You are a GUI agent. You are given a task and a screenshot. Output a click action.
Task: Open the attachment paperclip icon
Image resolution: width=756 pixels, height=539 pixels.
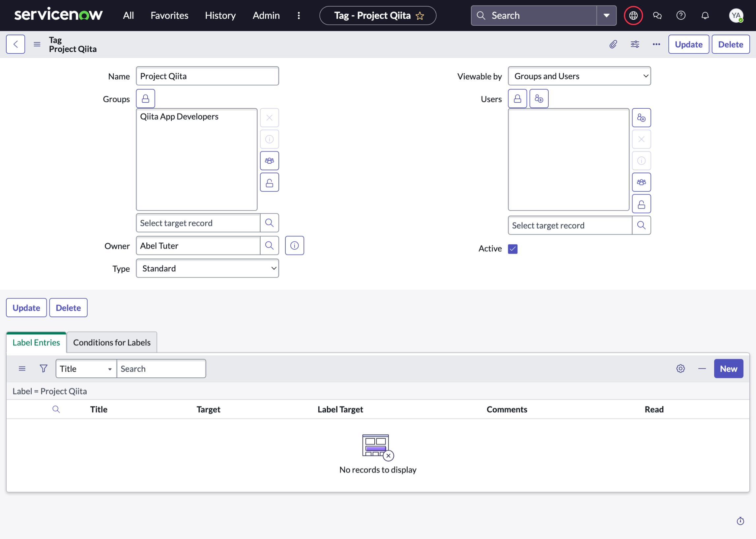click(613, 44)
